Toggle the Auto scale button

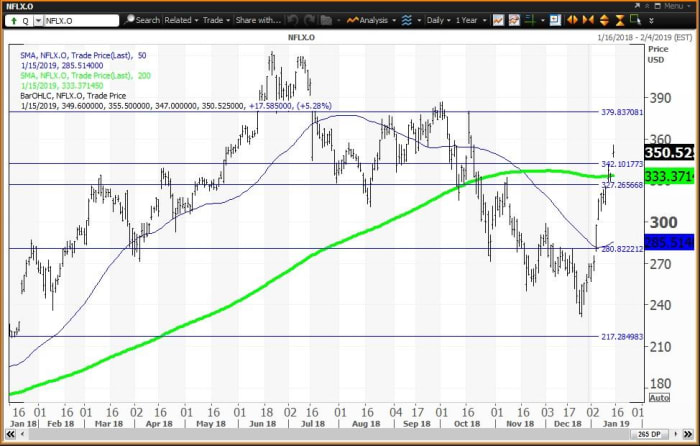pyautogui.click(x=686, y=397)
